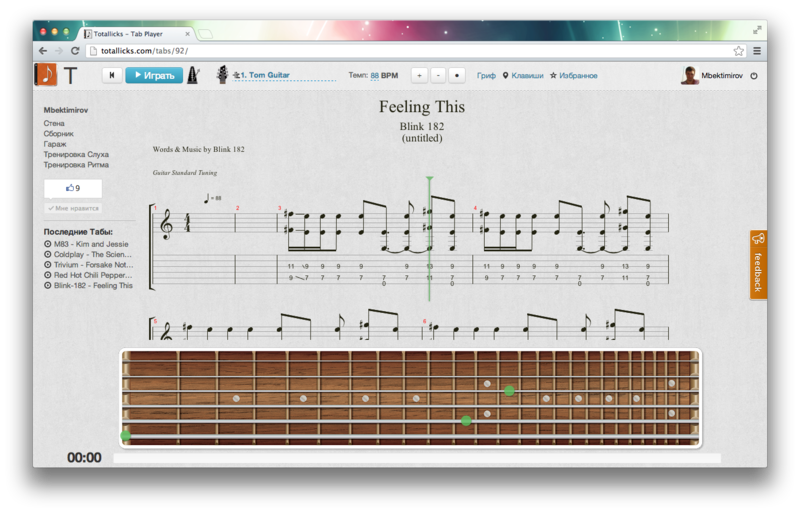
Task: Reload the page with refresh icon
Action: tap(75, 51)
